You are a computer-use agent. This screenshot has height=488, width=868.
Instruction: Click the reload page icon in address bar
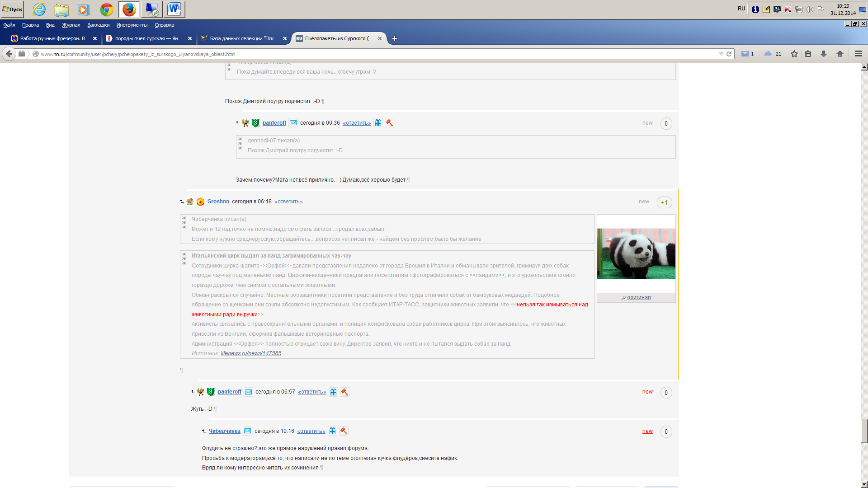click(729, 54)
